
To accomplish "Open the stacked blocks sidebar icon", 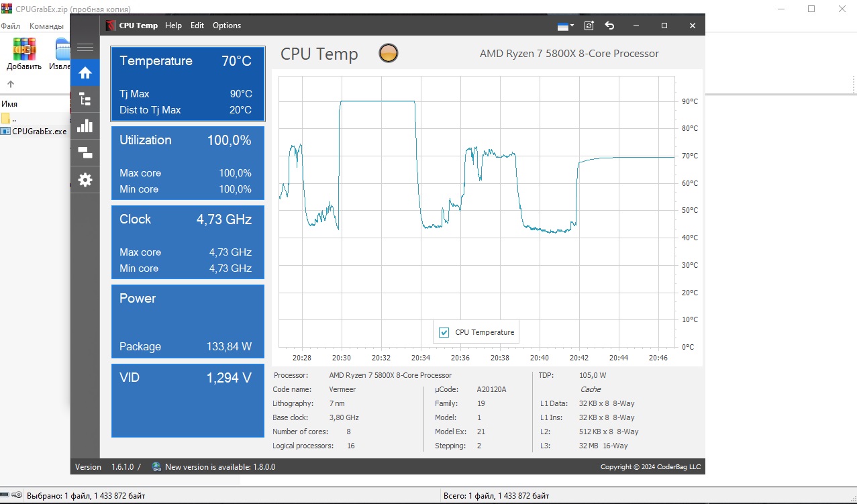I will point(85,153).
